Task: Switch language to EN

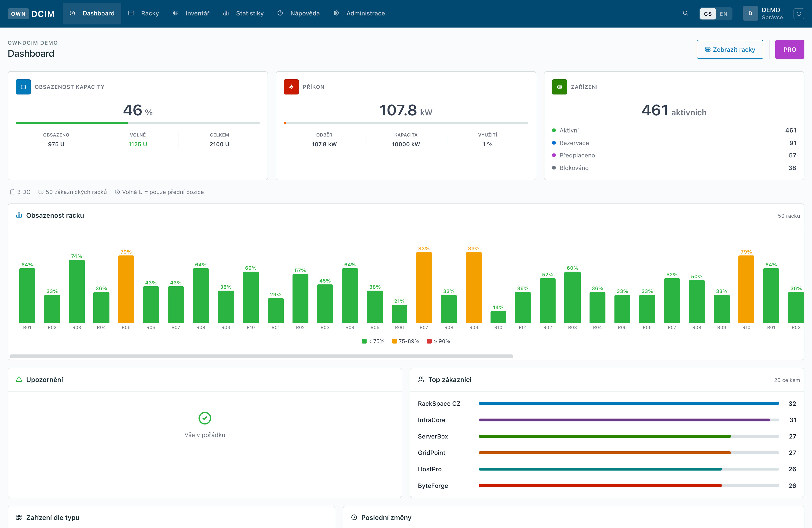Action: pos(723,14)
